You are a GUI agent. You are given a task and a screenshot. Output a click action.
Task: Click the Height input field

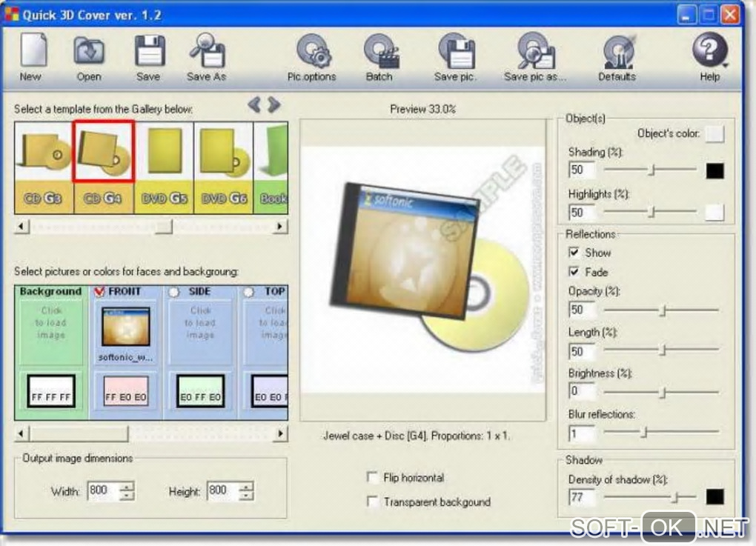222,491
